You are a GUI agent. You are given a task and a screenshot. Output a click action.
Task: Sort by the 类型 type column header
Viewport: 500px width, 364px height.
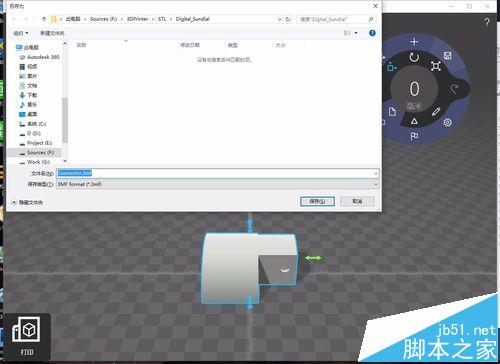tap(233, 45)
